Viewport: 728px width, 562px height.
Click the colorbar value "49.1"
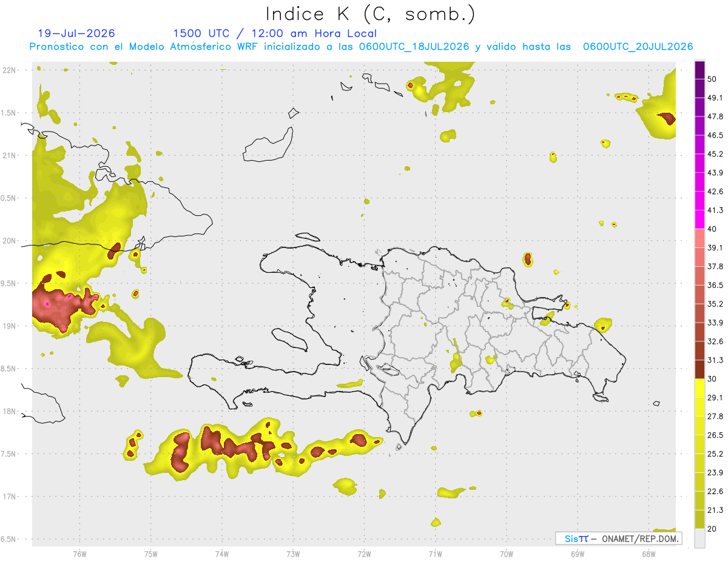tap(715, 98)
